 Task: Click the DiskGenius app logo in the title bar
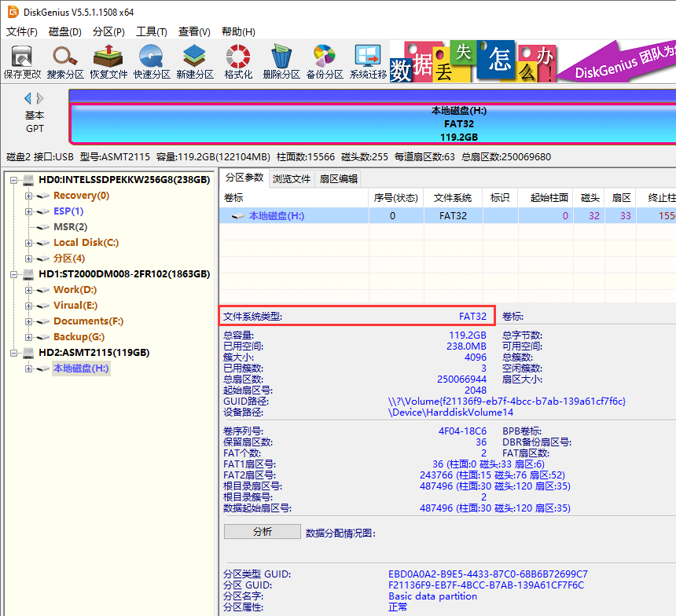tap(13, 12)
